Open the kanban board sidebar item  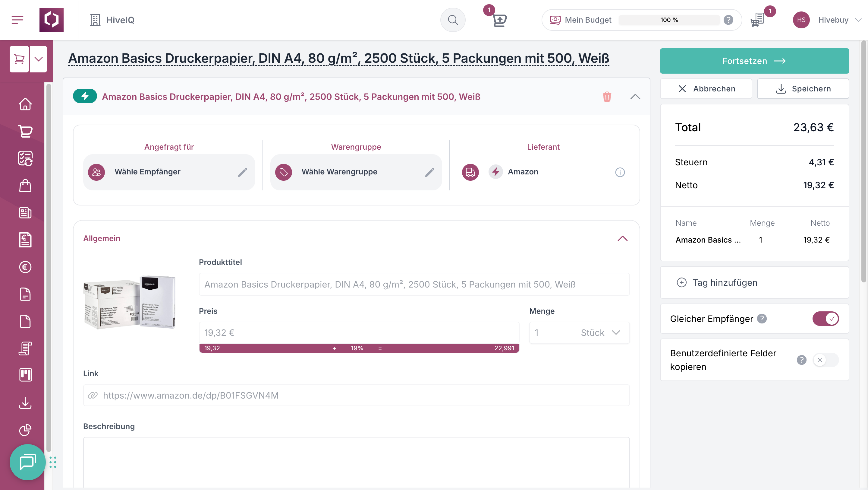click(25, 375)
